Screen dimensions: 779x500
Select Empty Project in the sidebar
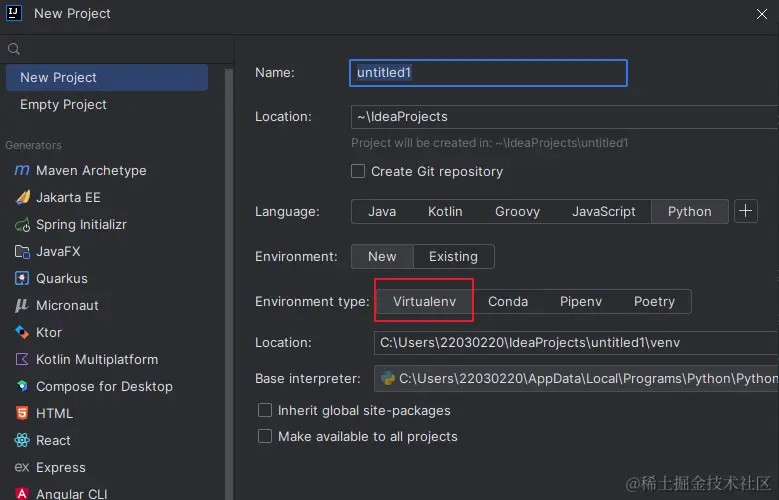[107, 104]
